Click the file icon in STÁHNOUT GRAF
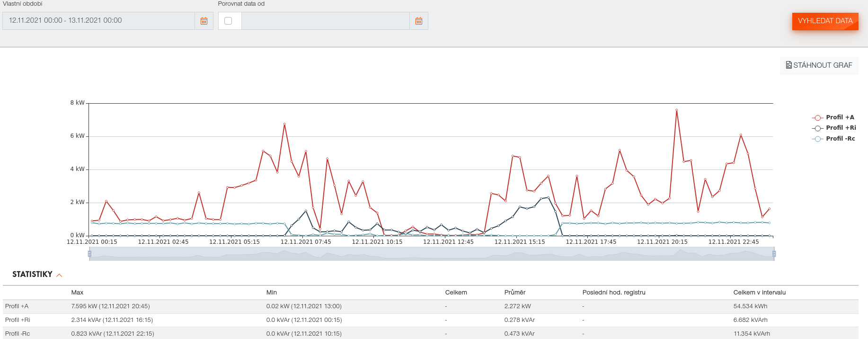The width and height of the screenshot is (868, 339). tap(788, 65)
